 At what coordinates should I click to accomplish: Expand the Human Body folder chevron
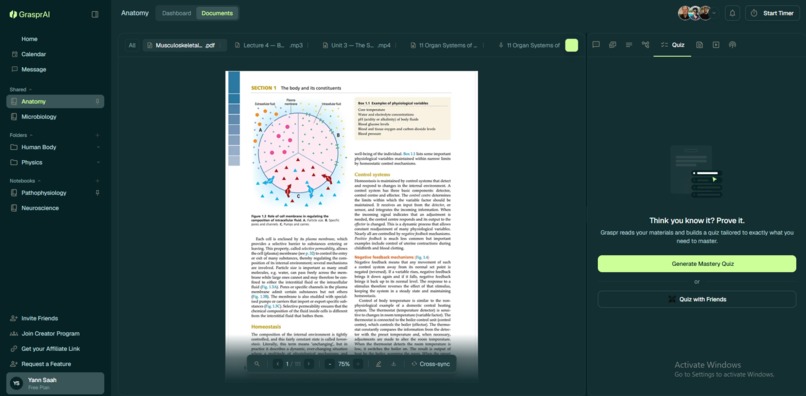tap(98, 147)
